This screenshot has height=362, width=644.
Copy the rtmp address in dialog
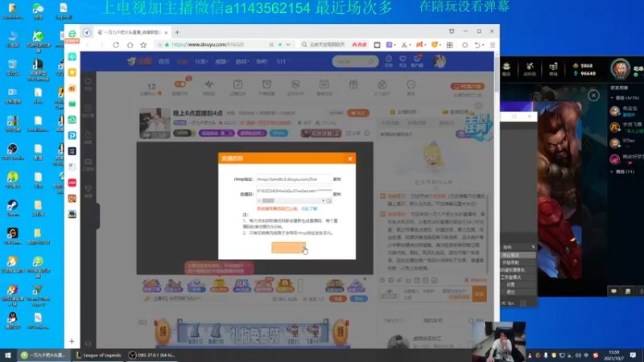coord(336,179)
